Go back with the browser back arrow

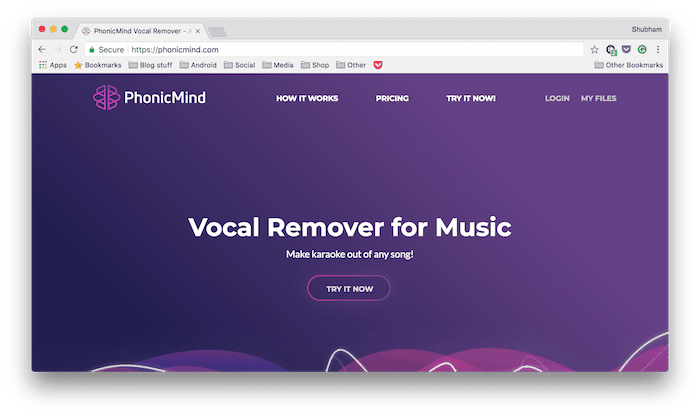tap(42, 50)
